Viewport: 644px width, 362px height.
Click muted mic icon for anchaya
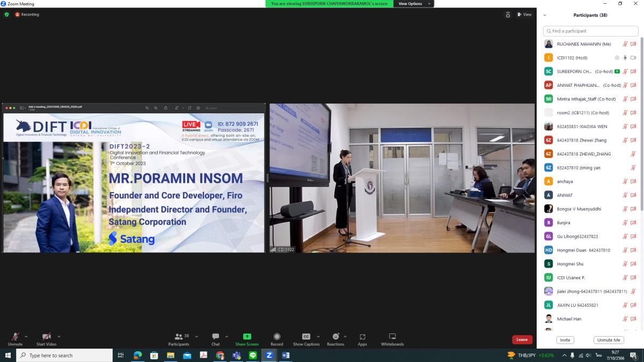click(x=625, y=181)
